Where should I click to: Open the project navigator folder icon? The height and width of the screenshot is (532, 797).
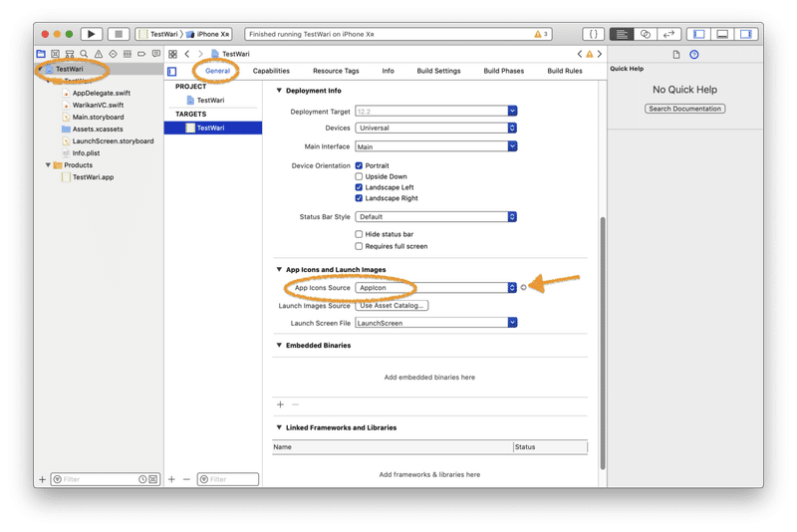point(41,54)
